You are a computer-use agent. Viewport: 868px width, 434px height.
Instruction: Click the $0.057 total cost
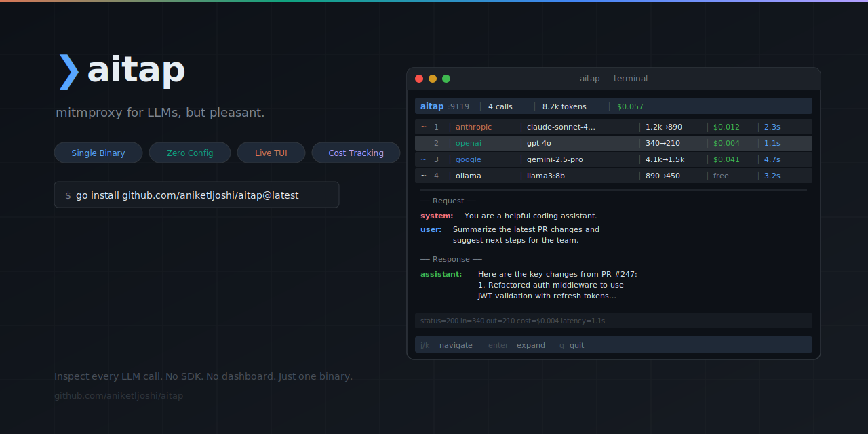(630, 106)
